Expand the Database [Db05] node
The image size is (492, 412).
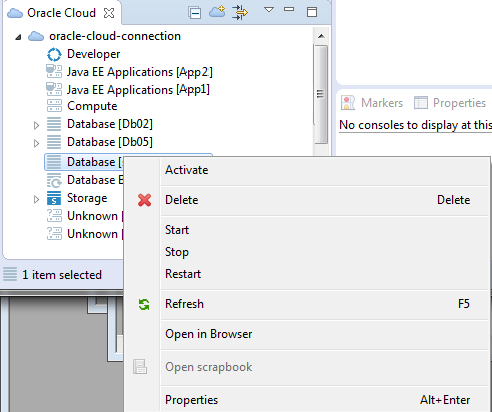point(36,143)
